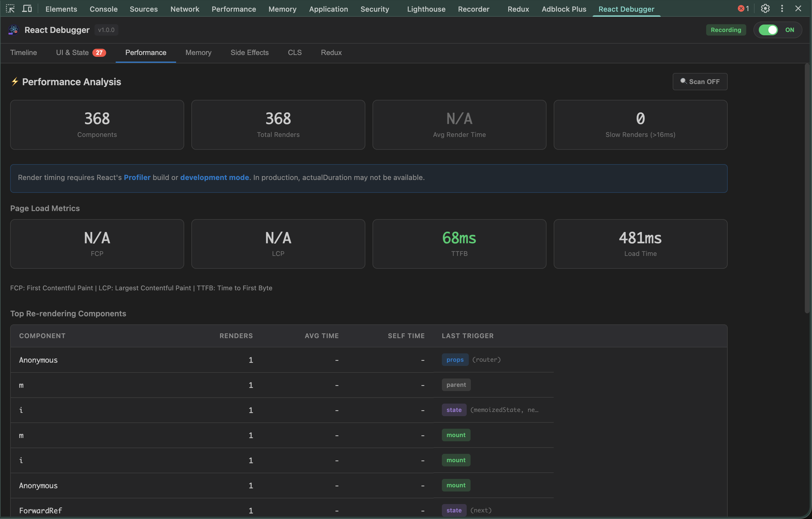Toggle the device toolbar emulation
Screen dimensions: 812x519
pos(27,8)
